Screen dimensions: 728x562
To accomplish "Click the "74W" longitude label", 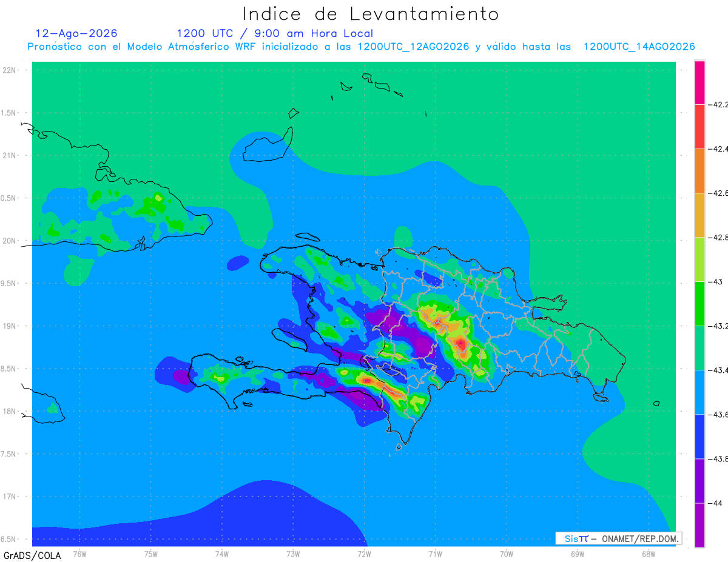I will [222, 554].
